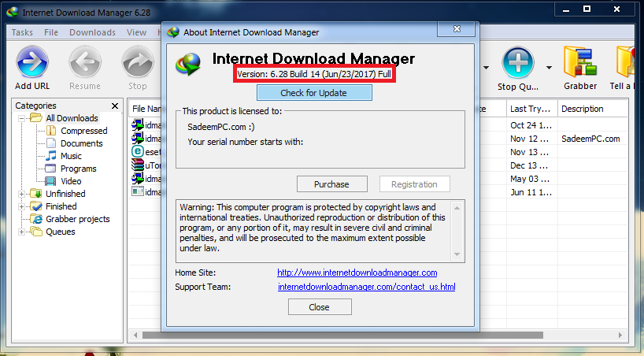Open the Support Team contact link
Viewport: 644px width, 356px height.
[x=366, y=287]
